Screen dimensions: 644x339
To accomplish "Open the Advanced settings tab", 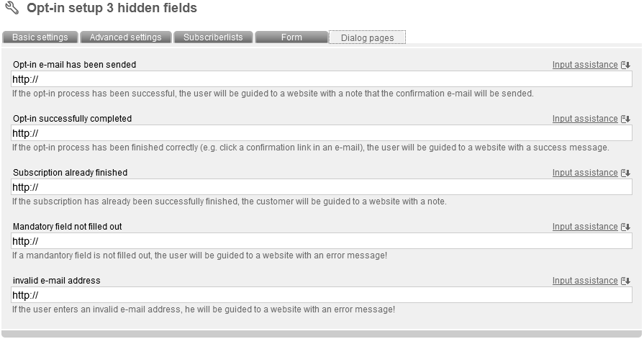I will click(125, 37).
